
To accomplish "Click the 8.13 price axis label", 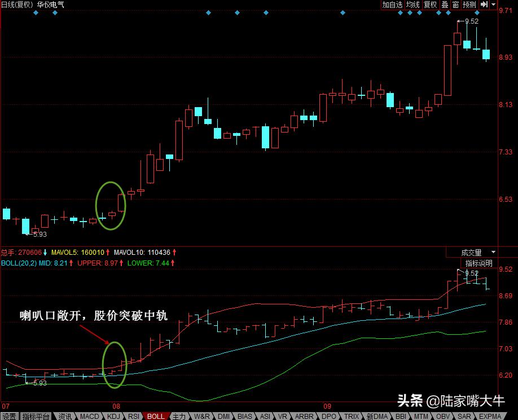I will click(x=506, y=105).
